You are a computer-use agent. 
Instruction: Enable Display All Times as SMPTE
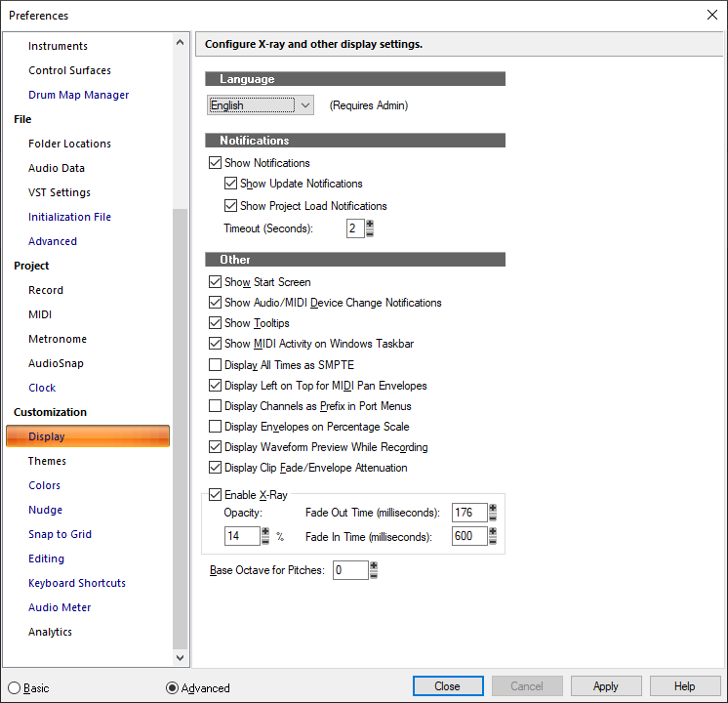215,365
